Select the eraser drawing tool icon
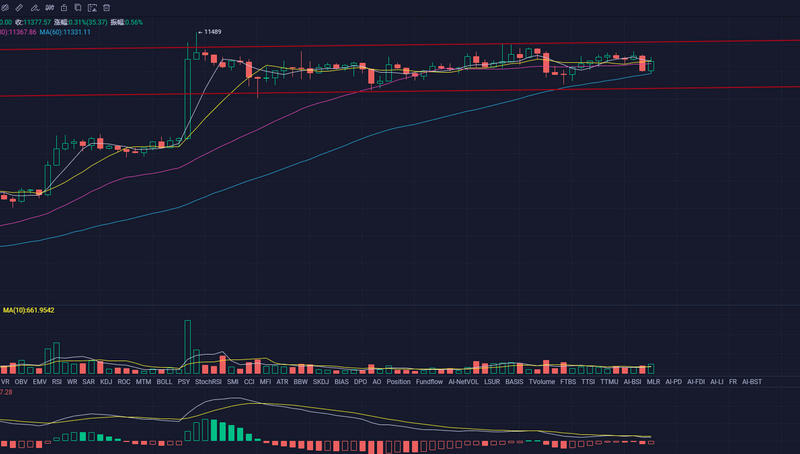 pyautogui.click(x=35, y=8)
